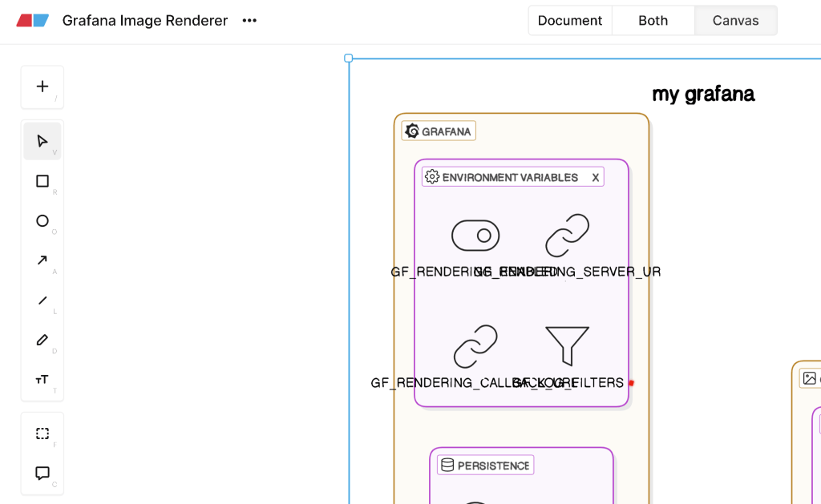
Task: Select the Text tool
Action: pyautogui.click(x=42, y=380)
